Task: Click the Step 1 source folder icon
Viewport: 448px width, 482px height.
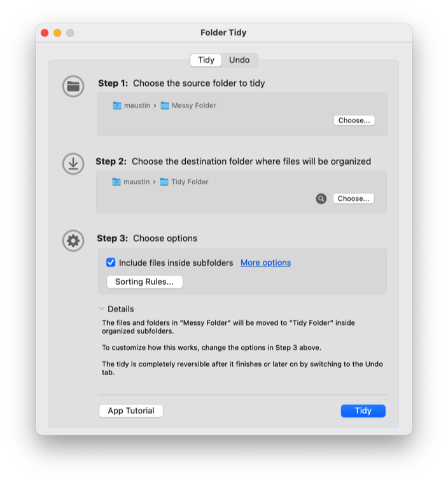Action: click(73, 86)
